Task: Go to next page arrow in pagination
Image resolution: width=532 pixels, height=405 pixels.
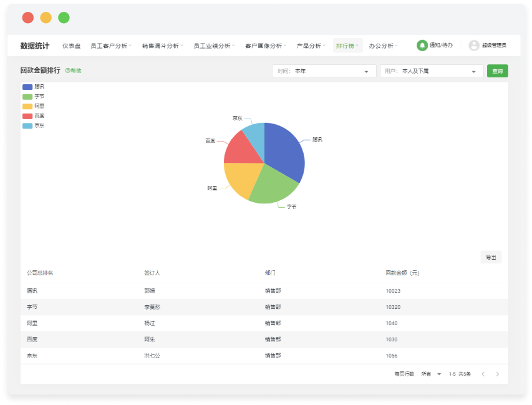Action: [498, 374]
